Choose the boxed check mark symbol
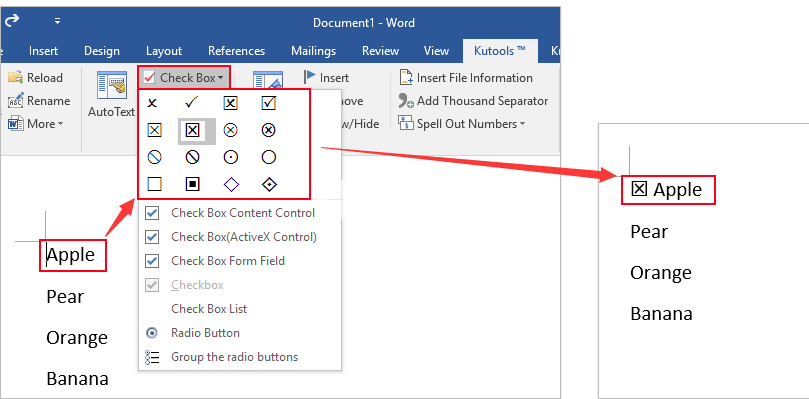This screenshot has width=809, height=399. click(269, 103)
